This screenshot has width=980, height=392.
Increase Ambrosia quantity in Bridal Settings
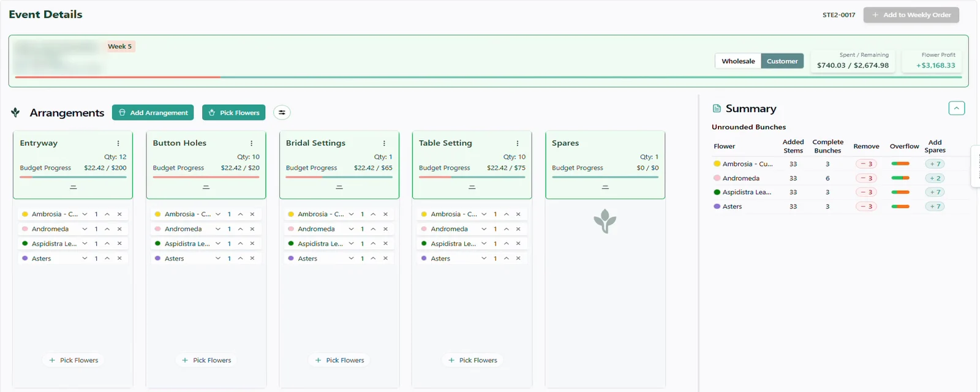373,214
